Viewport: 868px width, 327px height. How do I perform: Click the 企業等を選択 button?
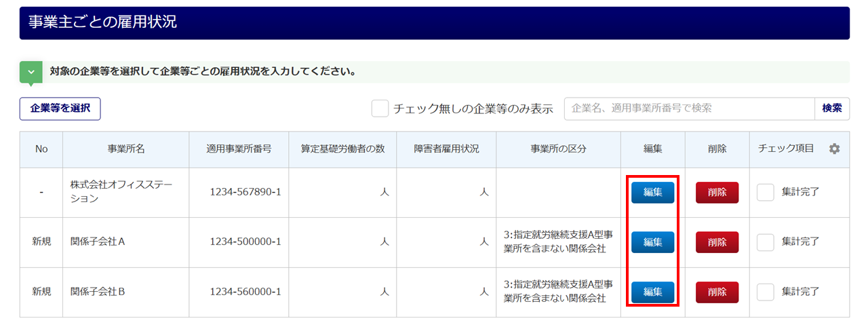click(x=60, y=109)
